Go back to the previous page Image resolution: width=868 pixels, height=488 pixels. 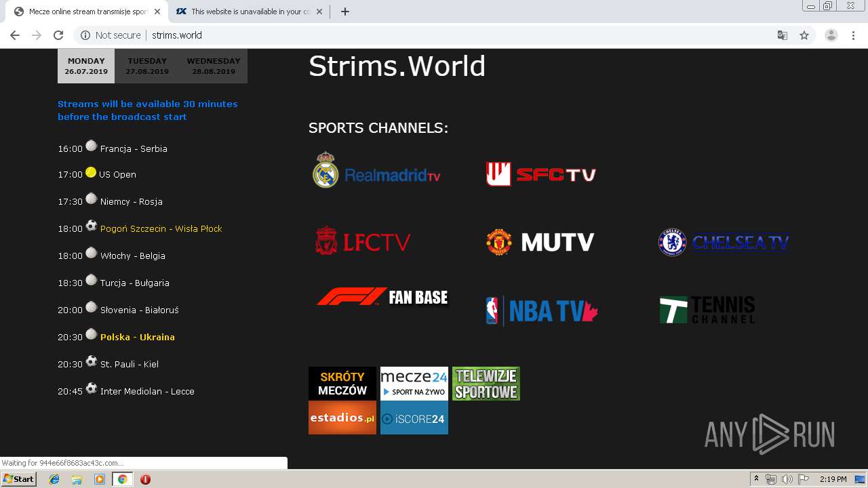tap(15, 35)
